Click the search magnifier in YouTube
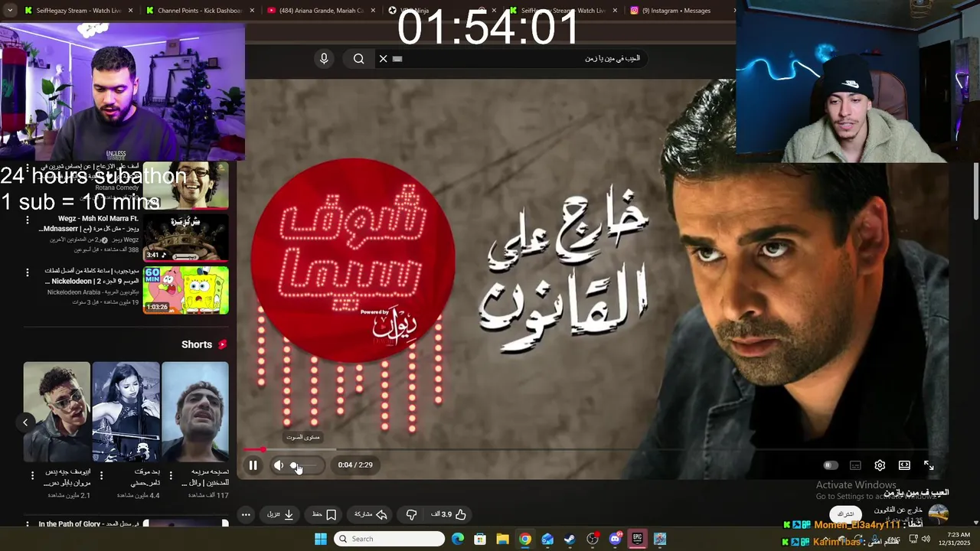This screenshot has height=551, width=980. click(x=358, y=59)
